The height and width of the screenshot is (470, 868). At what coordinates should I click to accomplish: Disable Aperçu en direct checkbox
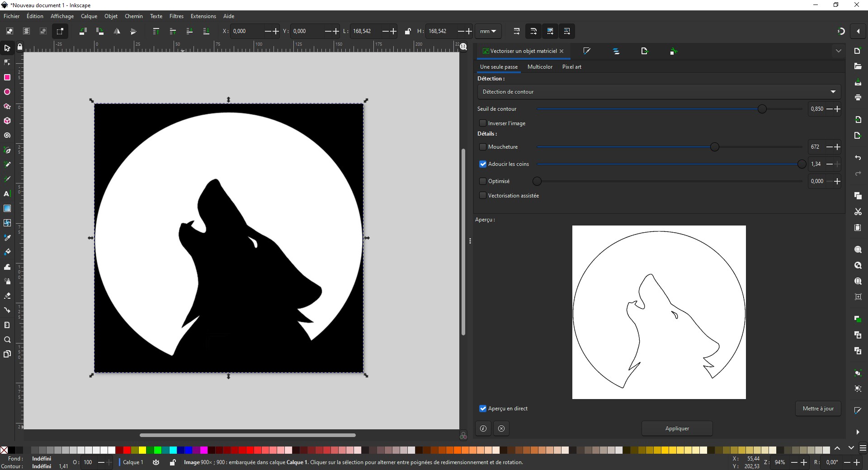[x=483, y=409]
